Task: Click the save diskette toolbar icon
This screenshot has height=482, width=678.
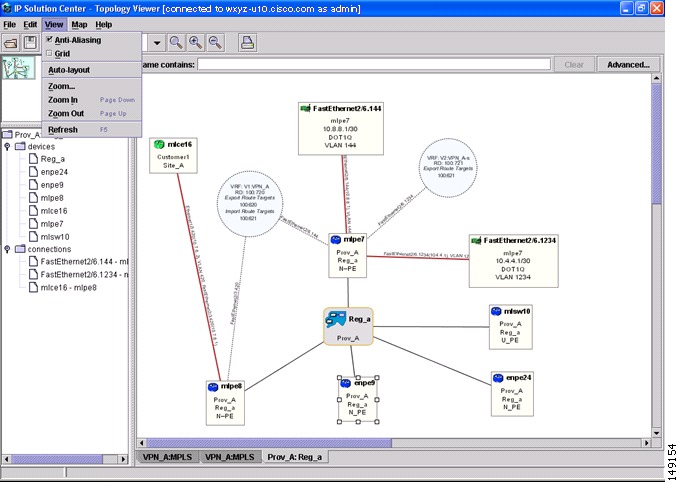Action: pyautogui.click(x=30, y=43)
